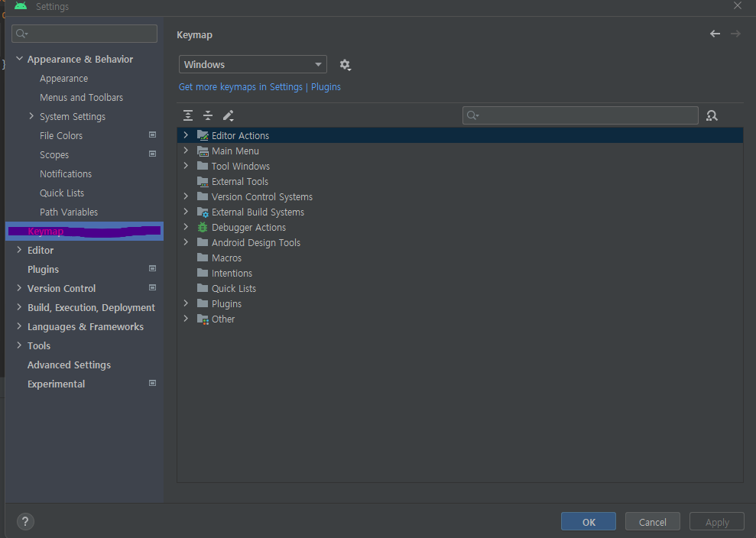
Task: Follow the Get more keymaps Plugins link
Action: pyautogui.click(x=259, y=87)
